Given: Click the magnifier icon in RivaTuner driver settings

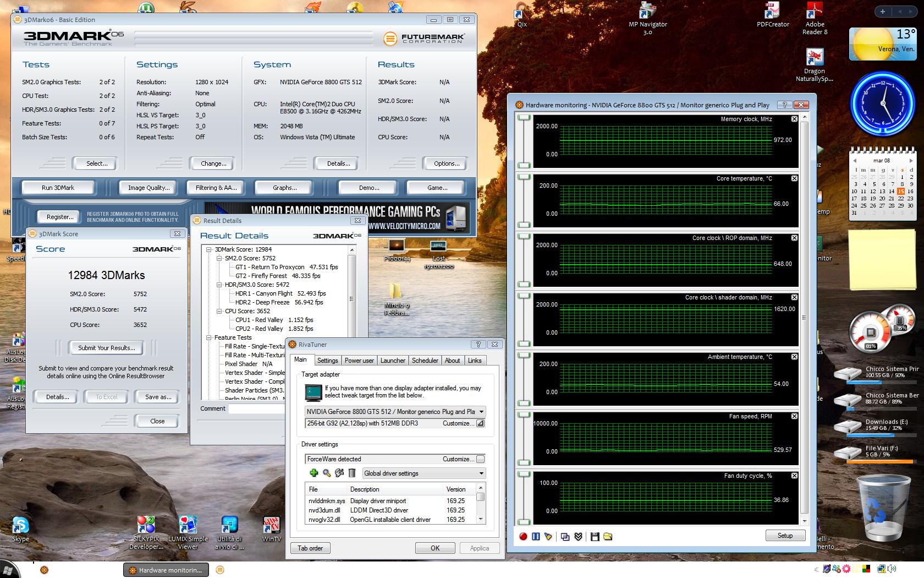Looking at the screenshot, I should [327, 473].
